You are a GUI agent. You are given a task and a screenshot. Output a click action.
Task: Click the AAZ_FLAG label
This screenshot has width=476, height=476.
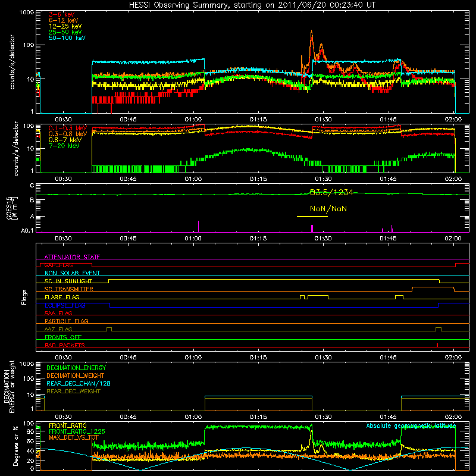(x=58, y=329)
